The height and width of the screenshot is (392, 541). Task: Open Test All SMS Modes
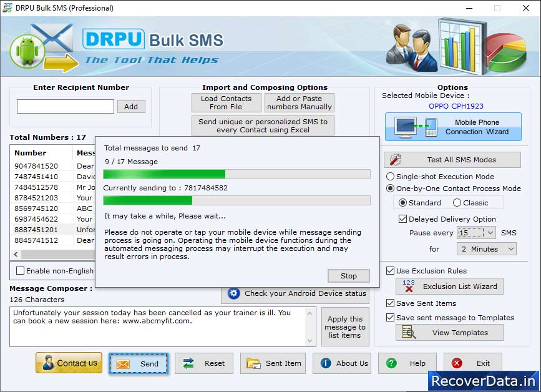pyautogui.click(x=452, y=160)
